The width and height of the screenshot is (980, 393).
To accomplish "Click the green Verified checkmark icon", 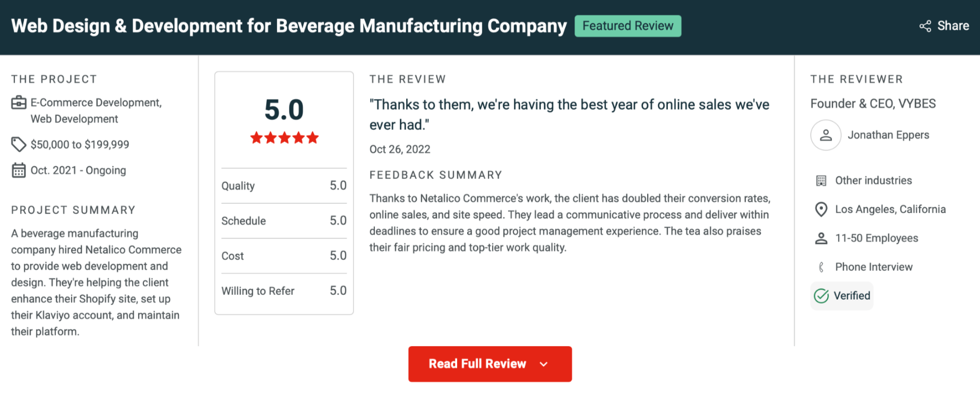I will coord(821,296).
